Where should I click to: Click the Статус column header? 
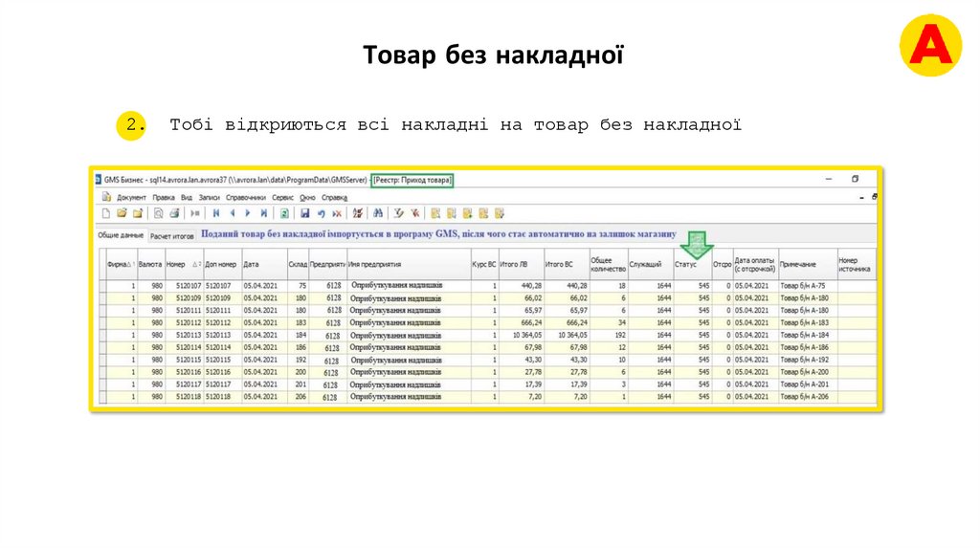693,264
